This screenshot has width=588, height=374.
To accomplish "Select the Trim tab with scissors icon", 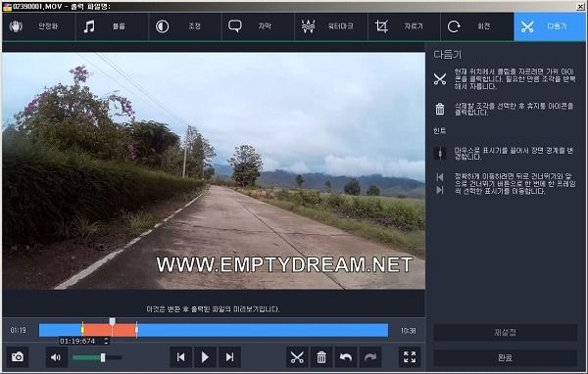I will click(x=550, y=26).
